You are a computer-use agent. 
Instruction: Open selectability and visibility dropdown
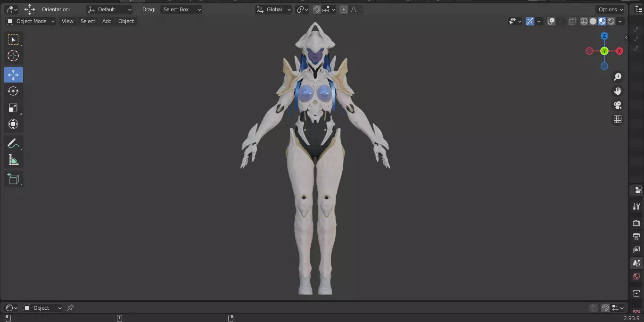(515, 21)
